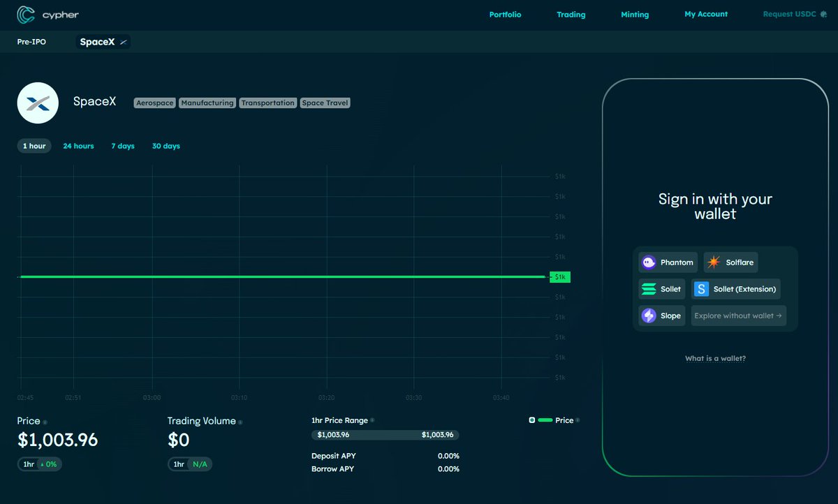This screenshot has height=504, width=838.
Task: Open the My Account page
Action: (x=706, y=14)
